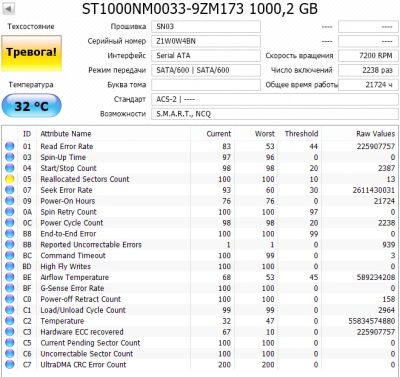Click the status icon for High Fly Writes
Screen dimensions: 400x377
click(x=10, y=266)
